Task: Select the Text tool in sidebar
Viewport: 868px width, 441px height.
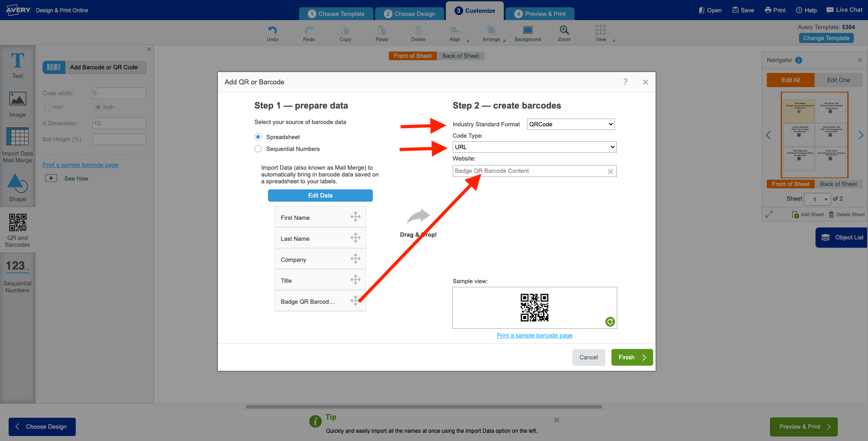Action: click(17, 65)
